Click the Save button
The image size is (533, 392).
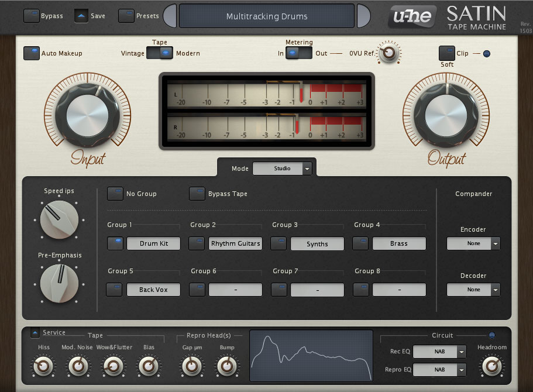(x=81, y=16)
